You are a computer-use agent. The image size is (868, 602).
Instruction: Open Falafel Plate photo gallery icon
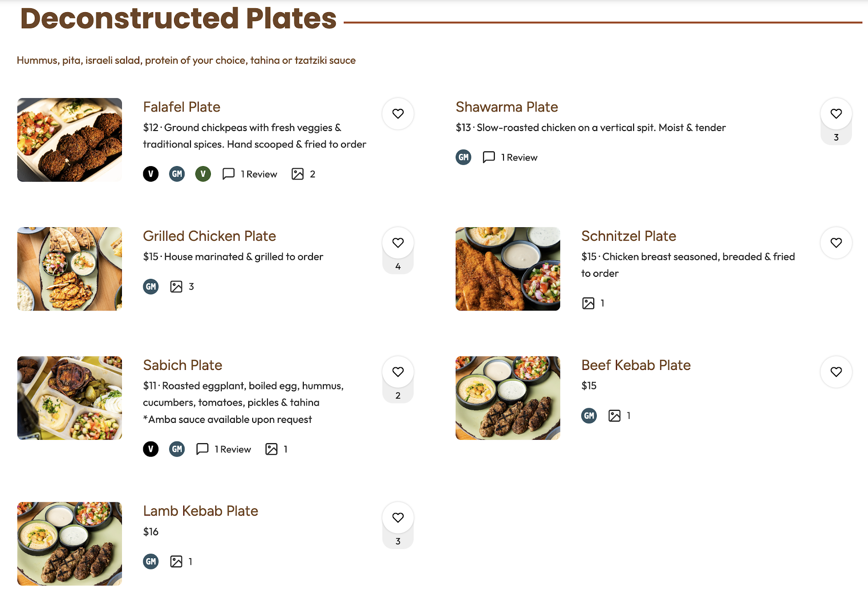[x=298, y=174]
